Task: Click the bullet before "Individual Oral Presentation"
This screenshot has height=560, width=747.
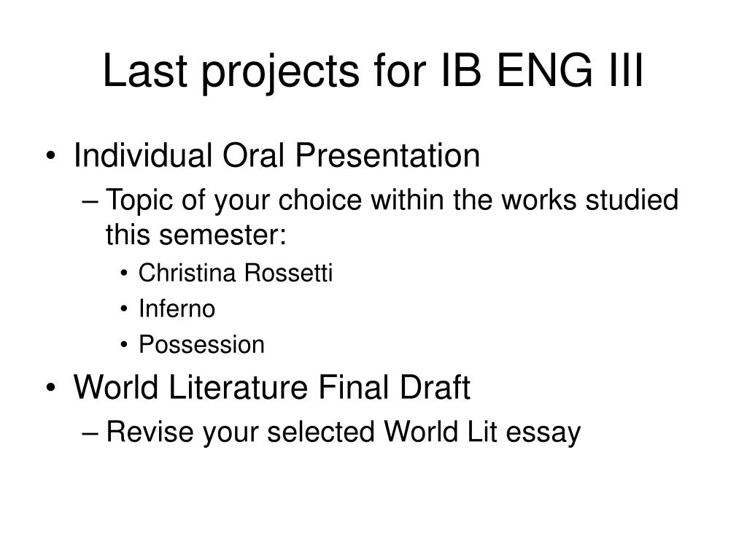Action: (51, 156)
